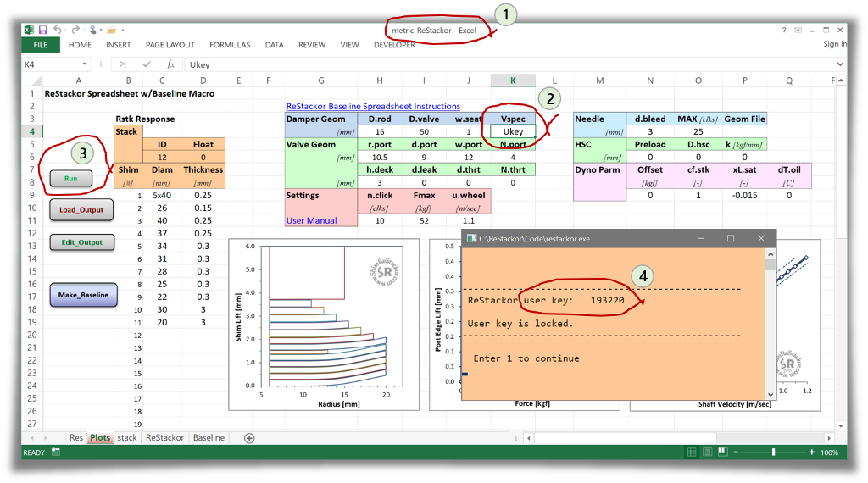Image resolution: width=868 pixels, height=483 pixels.
Task: Save the workbook with the Save icon
Action: (42, 30)
